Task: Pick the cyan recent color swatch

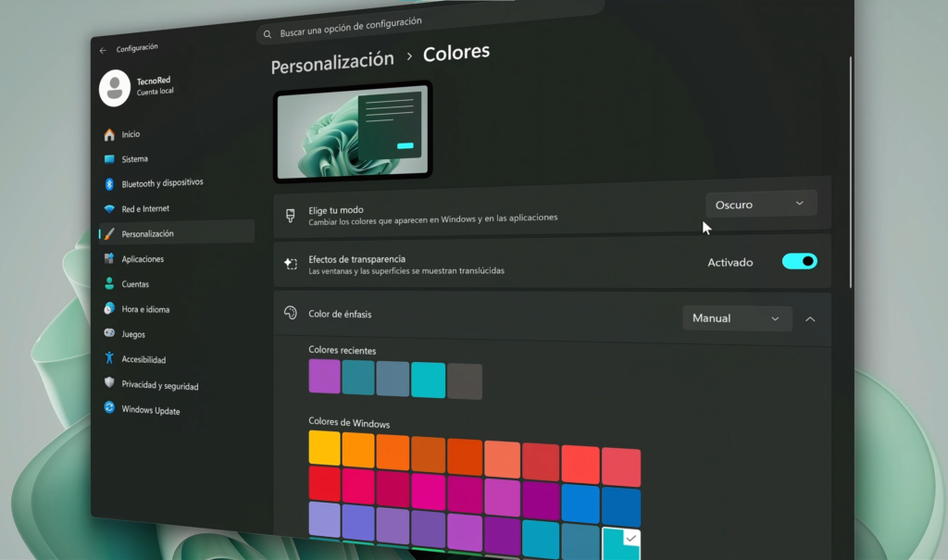Action: point(428,380)
